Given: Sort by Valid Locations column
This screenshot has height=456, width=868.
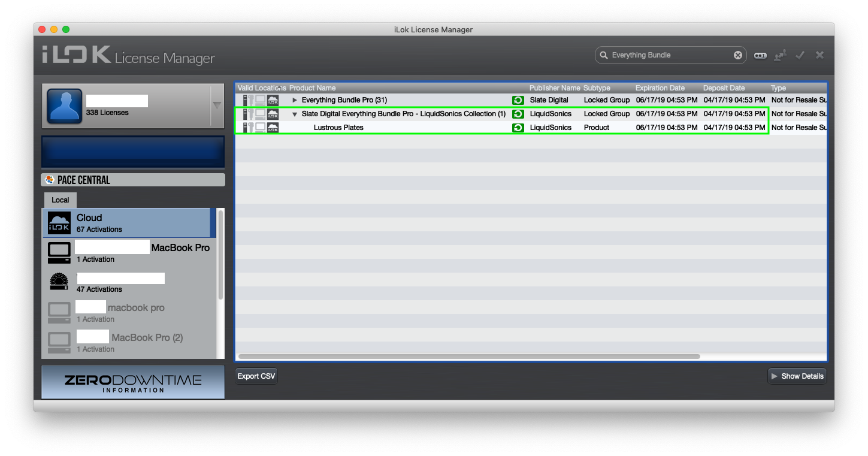Looking at the screenshot, I should point(262,88).
